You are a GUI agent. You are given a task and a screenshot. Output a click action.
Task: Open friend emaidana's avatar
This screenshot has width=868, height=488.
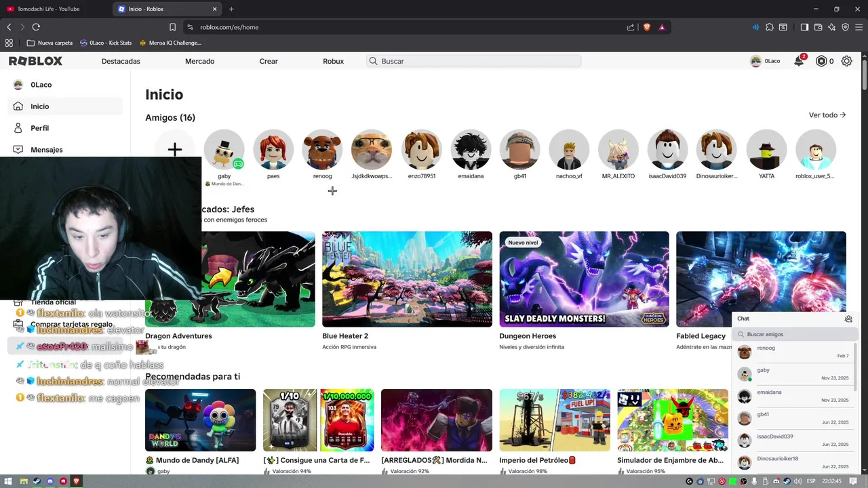pos(471,150)
